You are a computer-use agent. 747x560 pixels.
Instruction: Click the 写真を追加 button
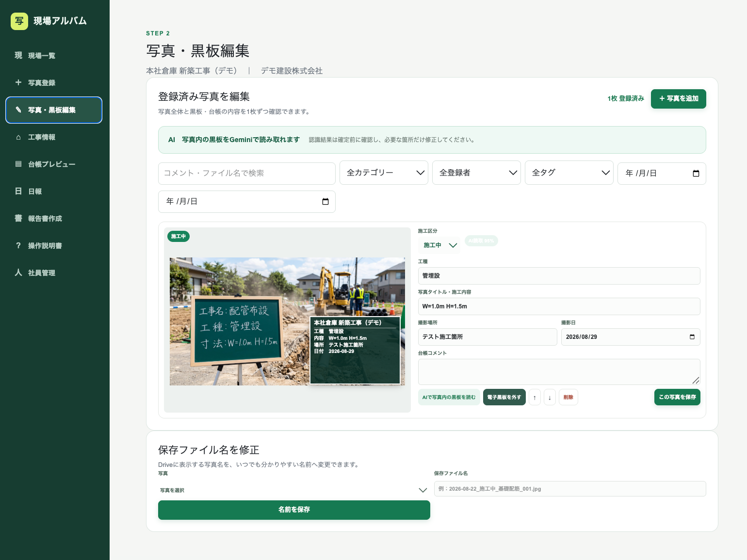pos(678,99)
